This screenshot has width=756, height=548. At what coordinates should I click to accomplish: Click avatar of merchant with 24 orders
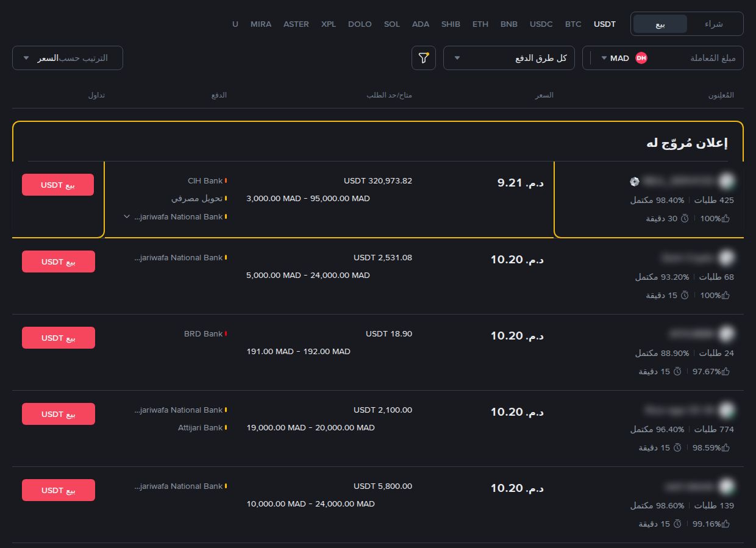[726, 333]
